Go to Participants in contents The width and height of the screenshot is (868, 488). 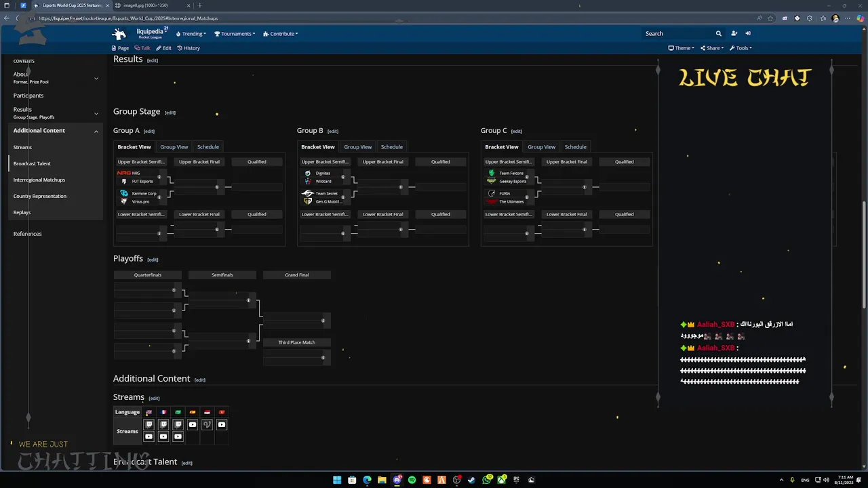point(28,96)
